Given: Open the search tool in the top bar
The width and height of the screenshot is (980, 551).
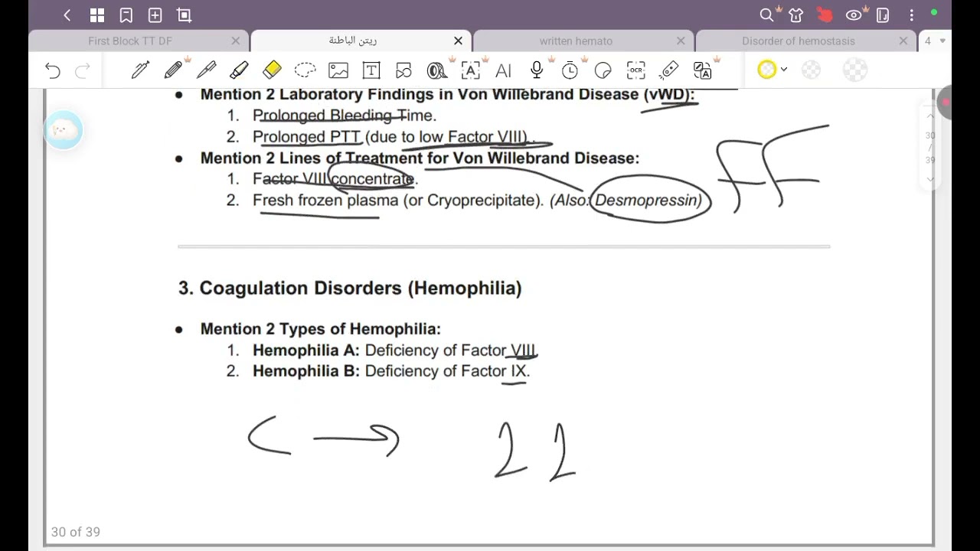Looking at the screenshot, I should (x=766, y=15).
